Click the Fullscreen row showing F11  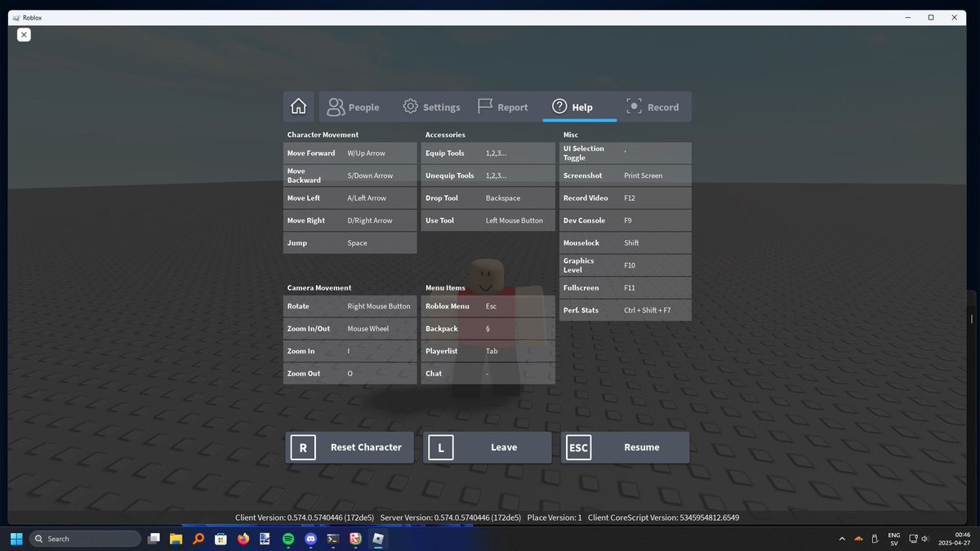click(626, 288)
